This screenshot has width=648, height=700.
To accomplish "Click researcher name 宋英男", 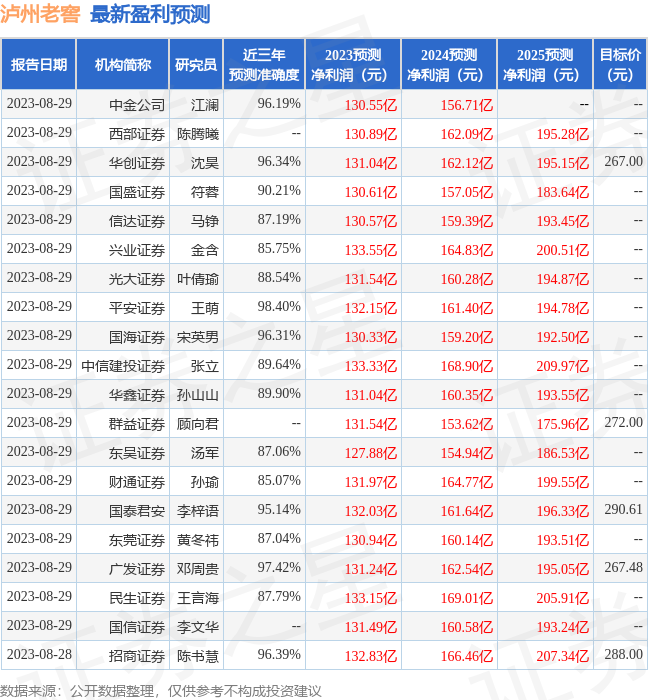I will 198,337.
